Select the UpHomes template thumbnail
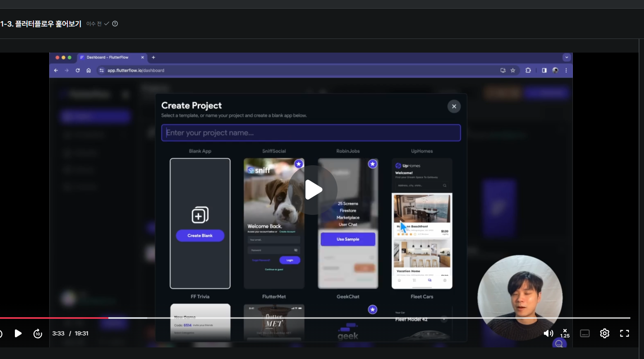 422,224
